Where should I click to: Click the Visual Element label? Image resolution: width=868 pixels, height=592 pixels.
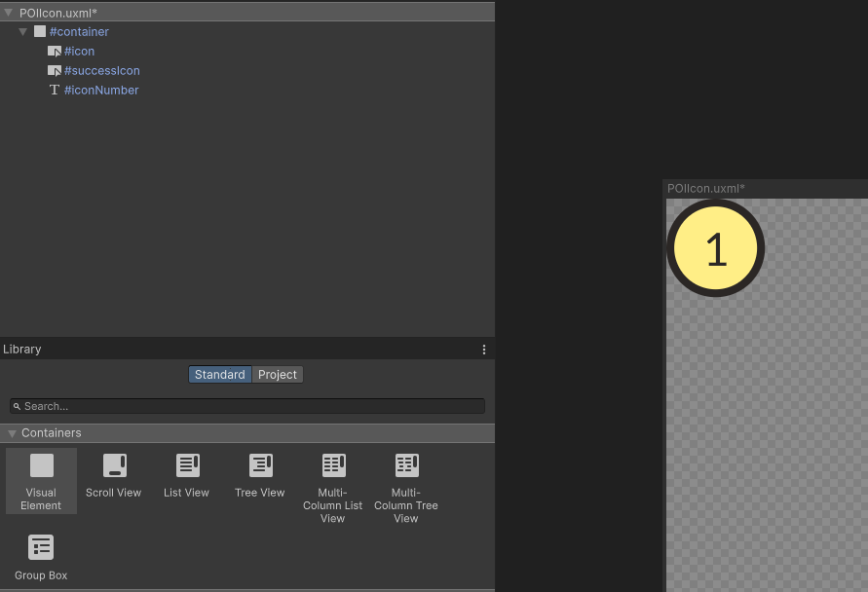pyautogui.click(x=41, y=499)
